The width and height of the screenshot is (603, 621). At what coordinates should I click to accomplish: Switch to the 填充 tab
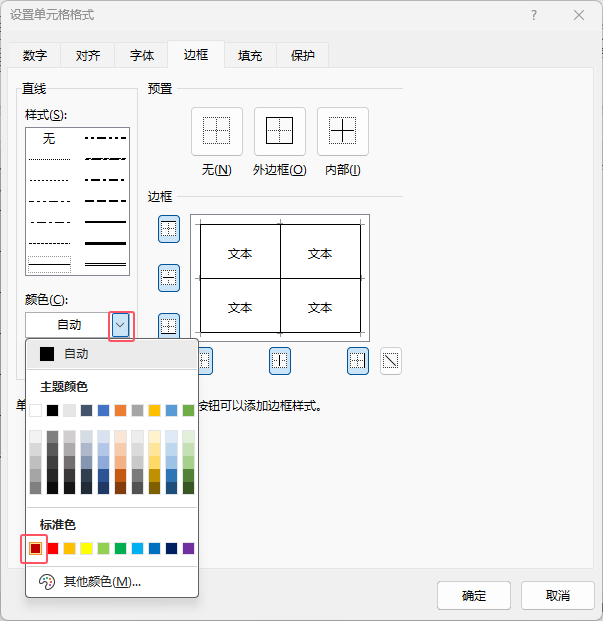pyautogui.click(x=250, y=55)
